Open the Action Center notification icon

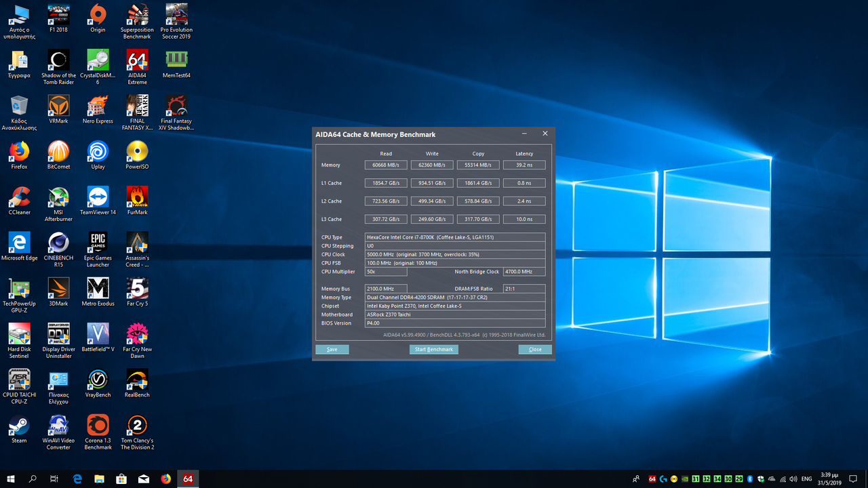(853, 479)
